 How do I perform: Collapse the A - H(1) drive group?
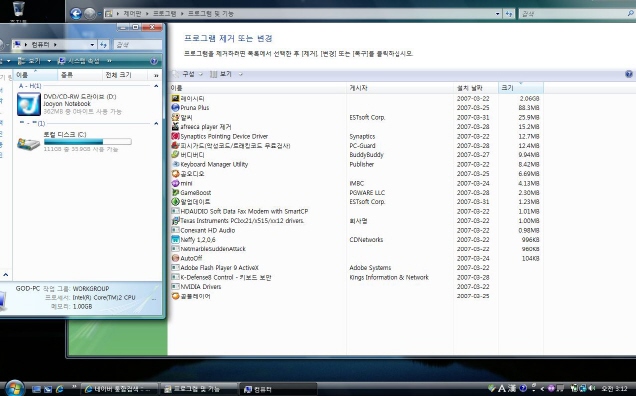point(156,86)
